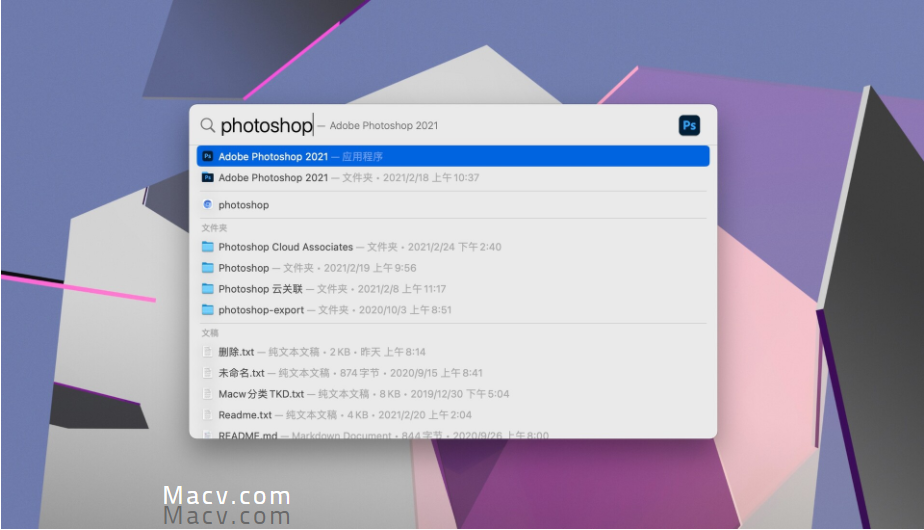Select photoshop-export folder result
The height and width of the screenshot is (530, 924).
(x=453, y=310)
